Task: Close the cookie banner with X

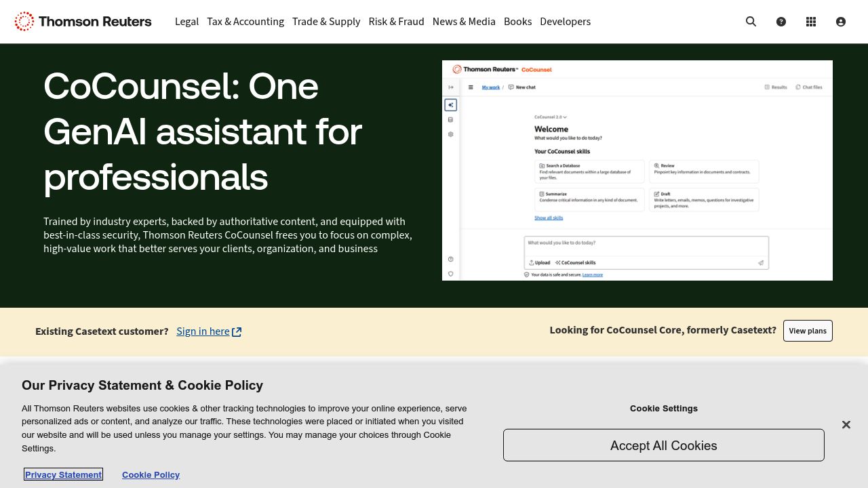Action: point(846,424)
